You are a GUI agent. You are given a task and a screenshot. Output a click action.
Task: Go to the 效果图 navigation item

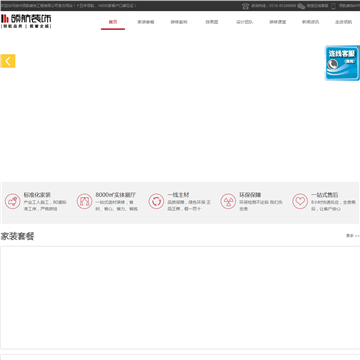(x=212, y=22)
